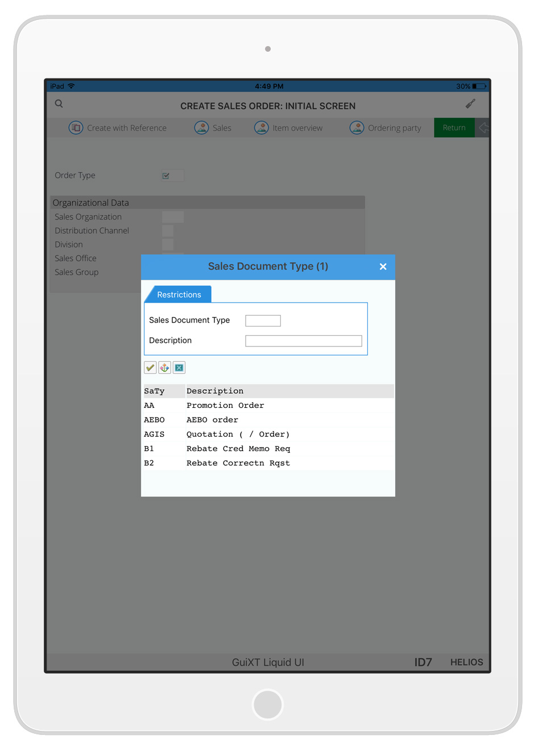Click the Create with Reference icon
Viewport: 538px width, 756px height.
76,128
